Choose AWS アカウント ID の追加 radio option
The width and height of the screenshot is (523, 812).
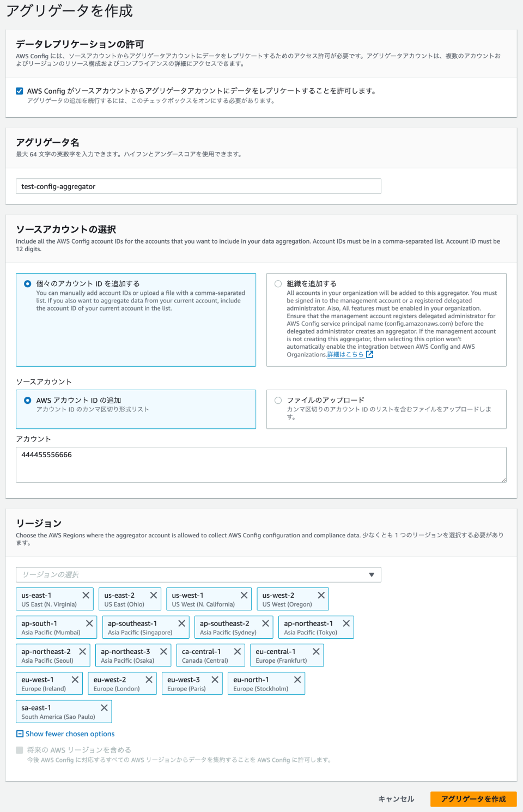coord(28,400)
